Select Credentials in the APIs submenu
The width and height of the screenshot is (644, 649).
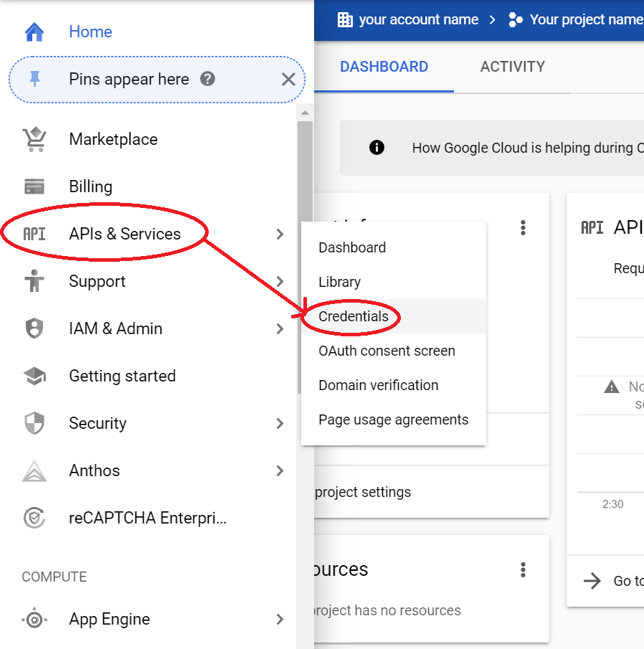tap(354, 316)
